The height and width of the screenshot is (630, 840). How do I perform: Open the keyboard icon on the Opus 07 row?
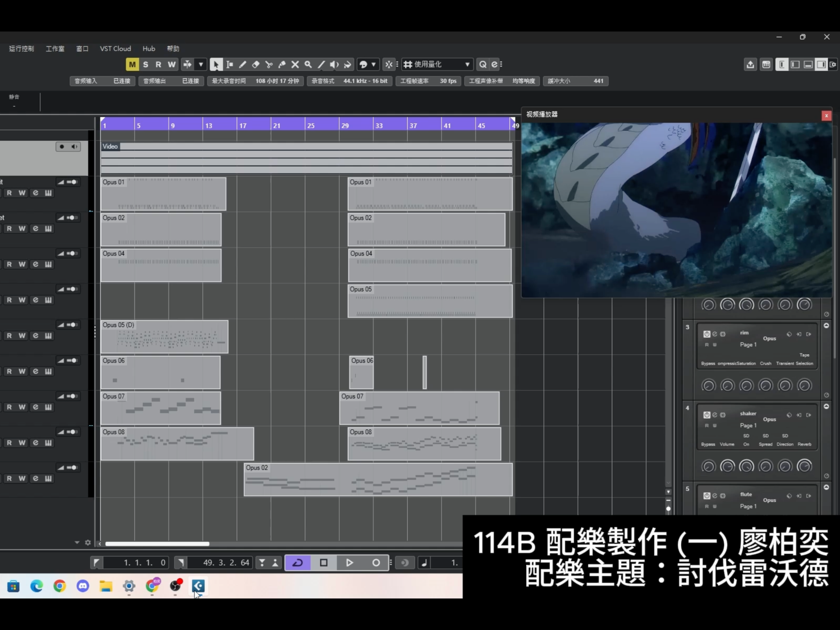[x=48, y=407]
